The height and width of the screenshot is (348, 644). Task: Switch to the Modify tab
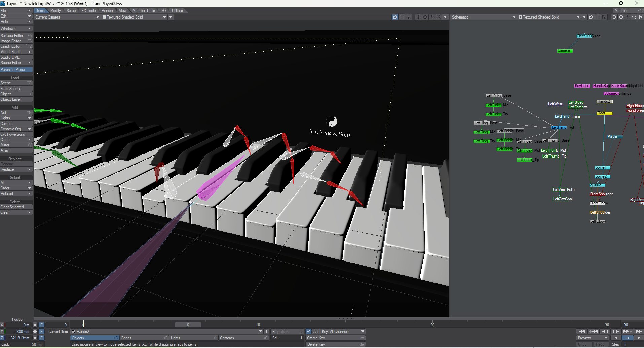coord(55,11)
